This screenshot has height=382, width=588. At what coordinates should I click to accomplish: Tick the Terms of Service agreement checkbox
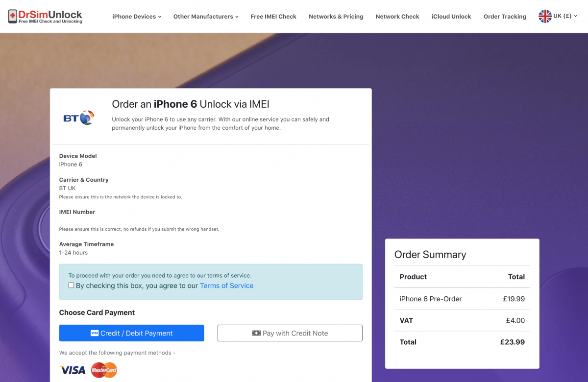pos(71,285)
